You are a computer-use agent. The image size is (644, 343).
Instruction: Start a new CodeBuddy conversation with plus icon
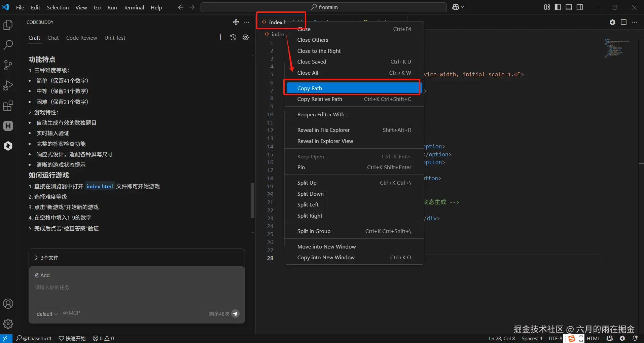[x=221, y=37]
